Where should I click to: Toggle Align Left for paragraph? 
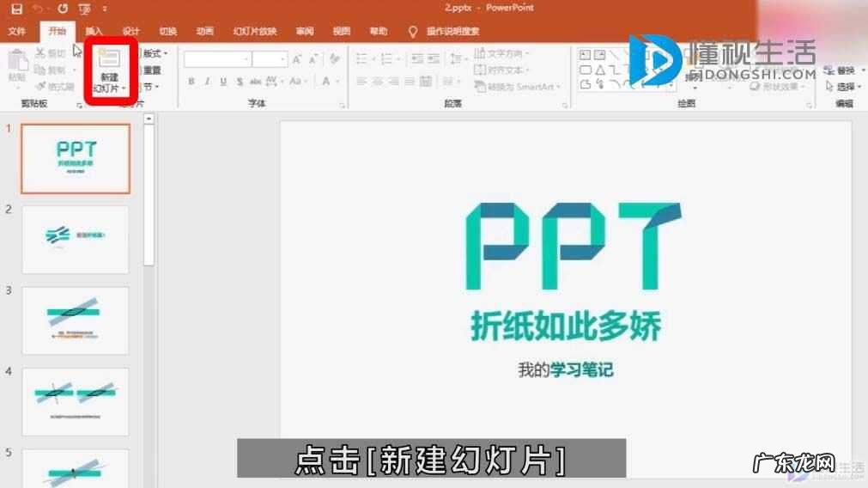(361, 82)
